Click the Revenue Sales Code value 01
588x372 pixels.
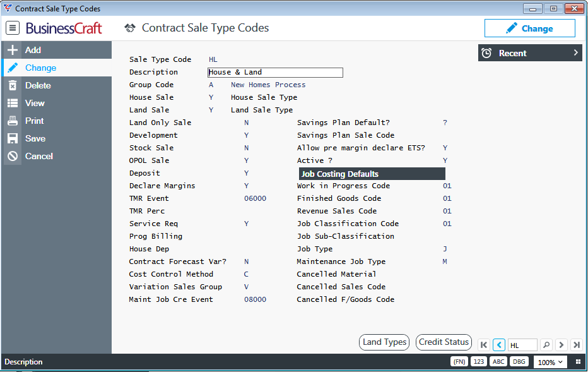(x=447, y=211)
